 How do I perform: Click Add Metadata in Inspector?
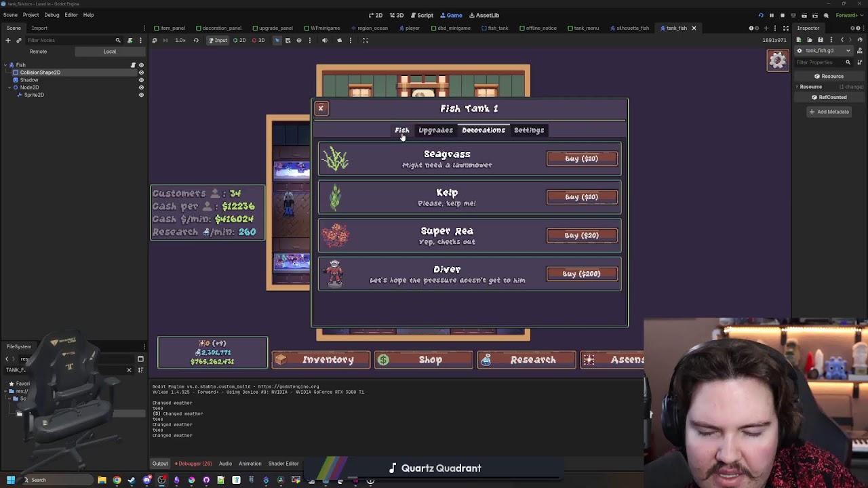[x=829, y=112]
